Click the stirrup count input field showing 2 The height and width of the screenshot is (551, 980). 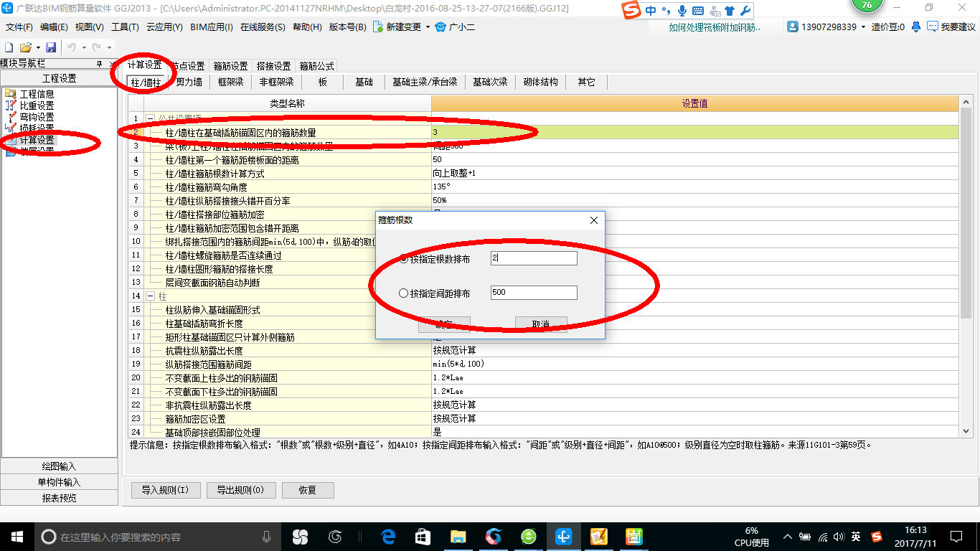tap(534, 258)
